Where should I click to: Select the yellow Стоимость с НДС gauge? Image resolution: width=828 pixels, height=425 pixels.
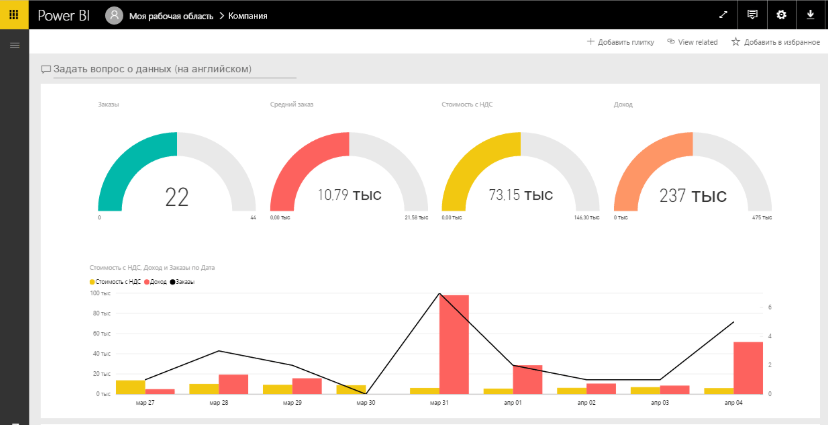pyautogui.click(x=521, y=172)
